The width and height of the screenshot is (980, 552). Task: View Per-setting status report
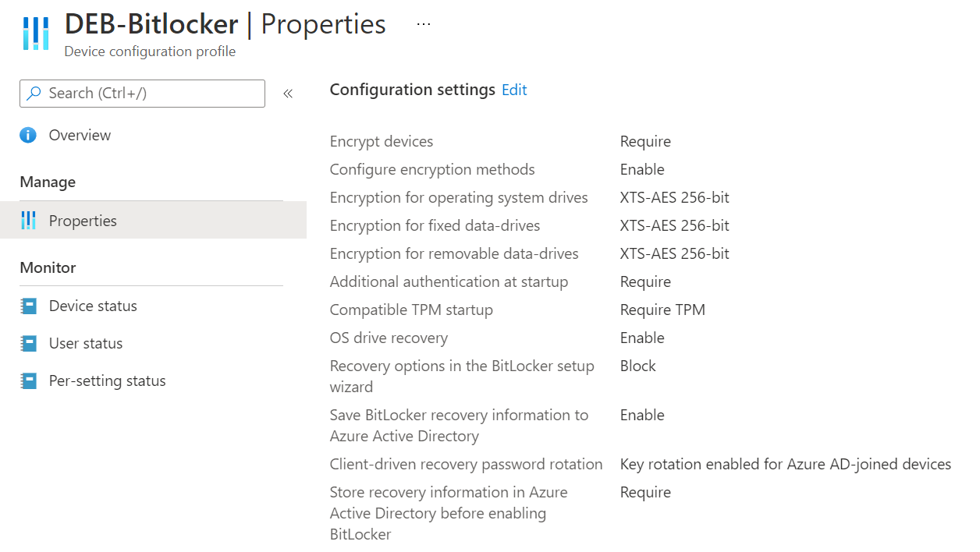(x=107, y=380)
